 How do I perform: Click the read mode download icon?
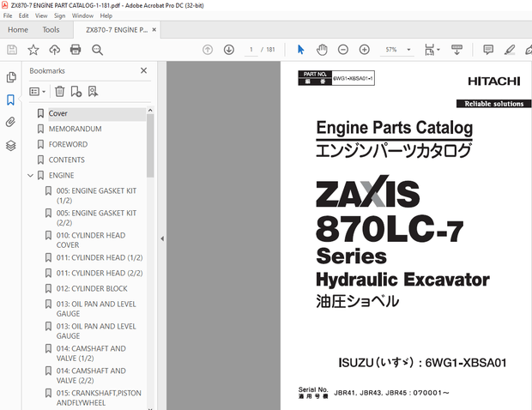point(456,50)
